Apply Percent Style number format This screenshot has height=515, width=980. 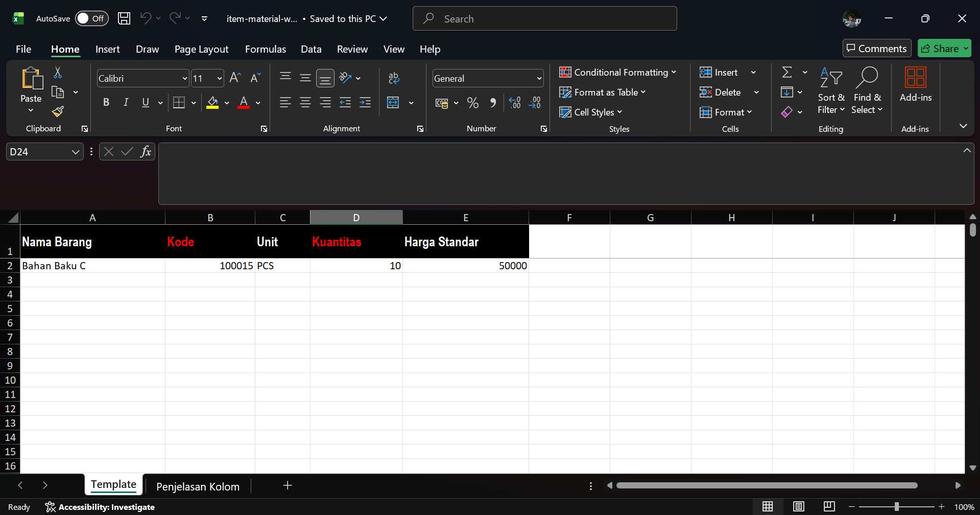point(473,103)
